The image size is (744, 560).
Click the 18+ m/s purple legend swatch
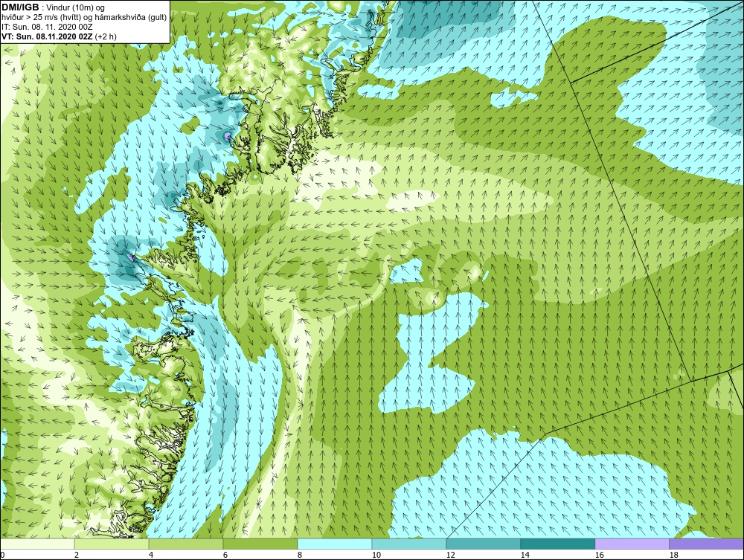706,544
